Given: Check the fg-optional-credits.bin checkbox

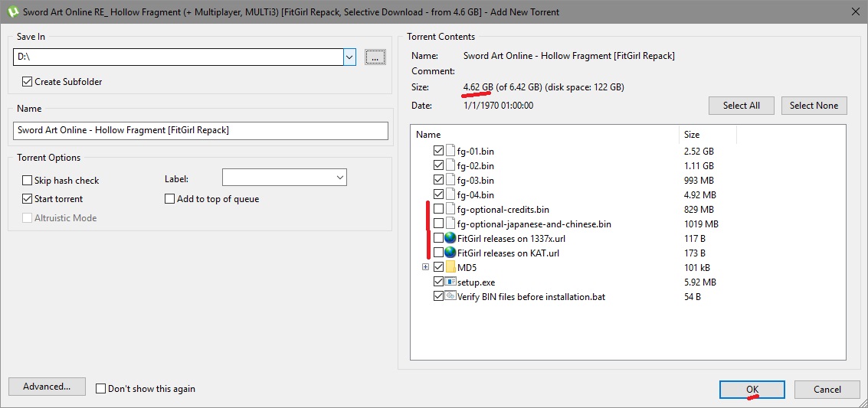Looking at the screenshot, I should (438, 209).
